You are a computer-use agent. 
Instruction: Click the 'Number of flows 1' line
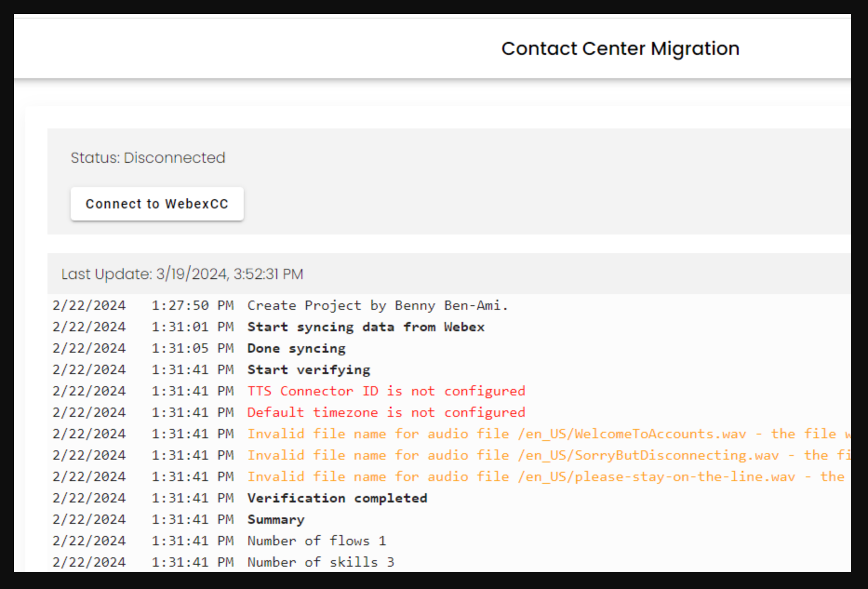click(317, 541)
